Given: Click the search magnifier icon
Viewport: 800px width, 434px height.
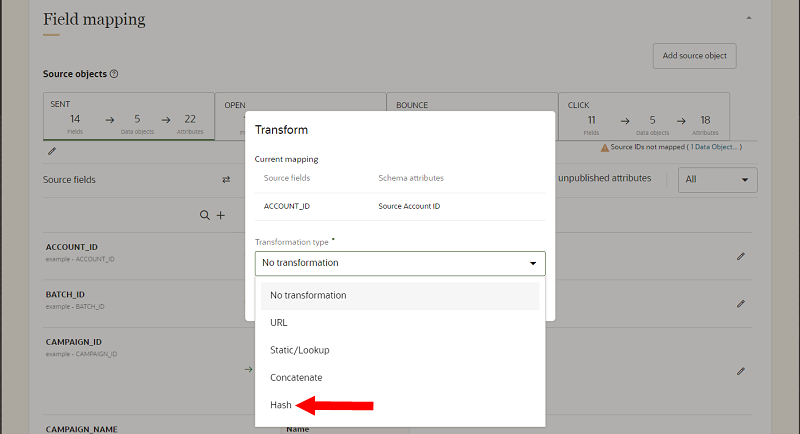Looking at the screenshot, I should pos(205,215).
